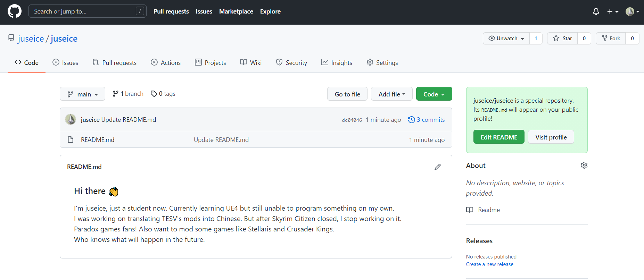Open the bold juseice repository name link
644x280 pixels.
64,39
